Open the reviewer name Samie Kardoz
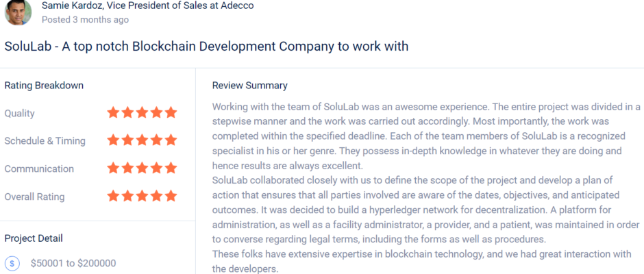Image resolution: width=644 pixels, height=274 pixels. pos(72,5)
